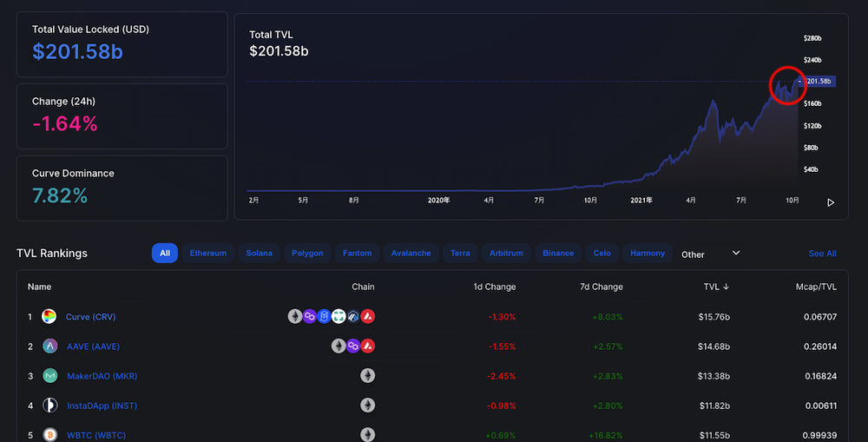The image size is (868, 442).
Task: Click the 0.26014 Mcap/TVL value
Action: coord(820,346)
